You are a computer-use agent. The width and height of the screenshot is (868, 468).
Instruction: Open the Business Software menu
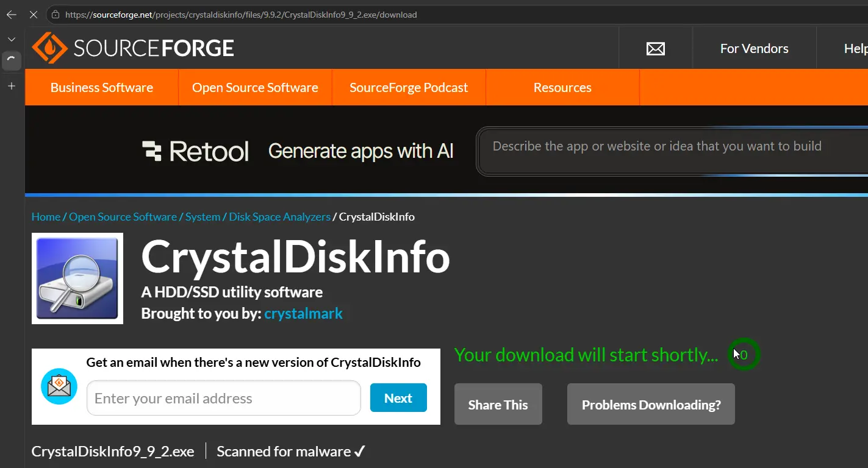102,87
